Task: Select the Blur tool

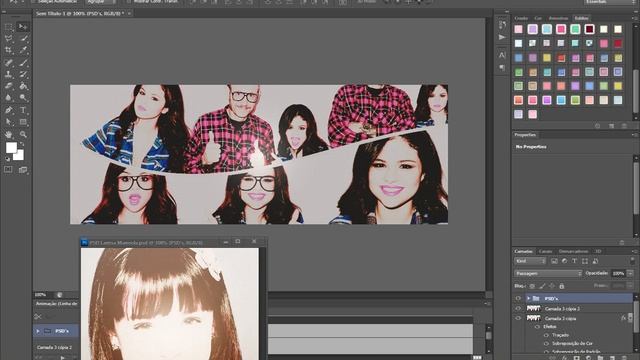Action: click(x=8, y=98)
